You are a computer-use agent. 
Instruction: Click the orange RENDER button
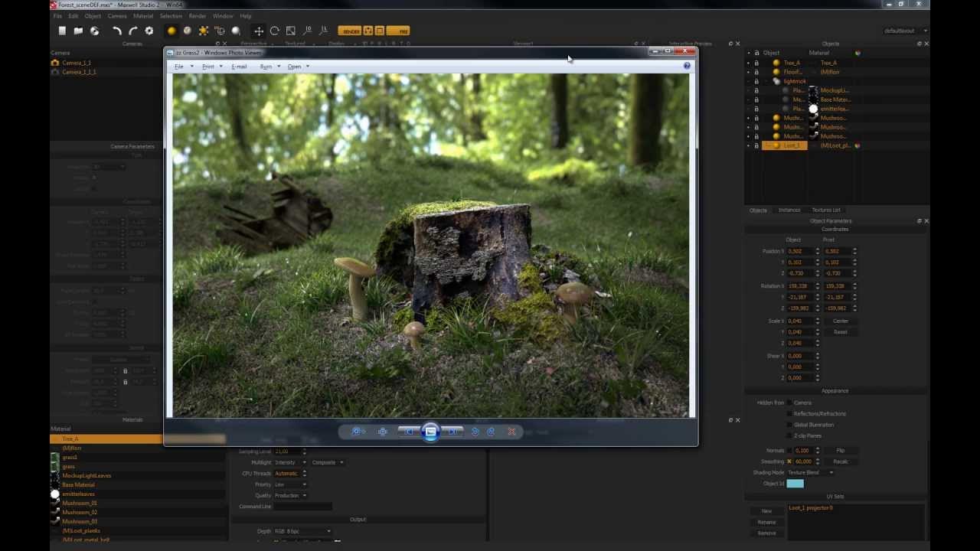[x=351, y=31]
